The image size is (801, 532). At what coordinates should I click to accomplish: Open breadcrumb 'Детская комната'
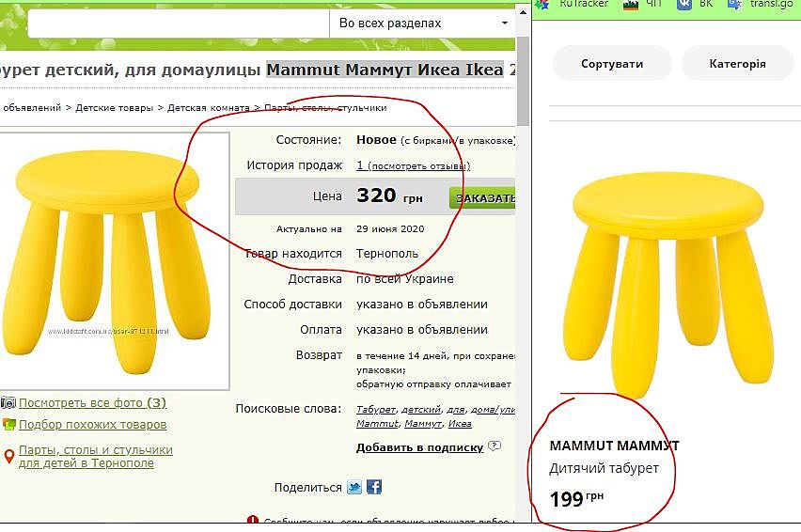[x=209, y=108]
